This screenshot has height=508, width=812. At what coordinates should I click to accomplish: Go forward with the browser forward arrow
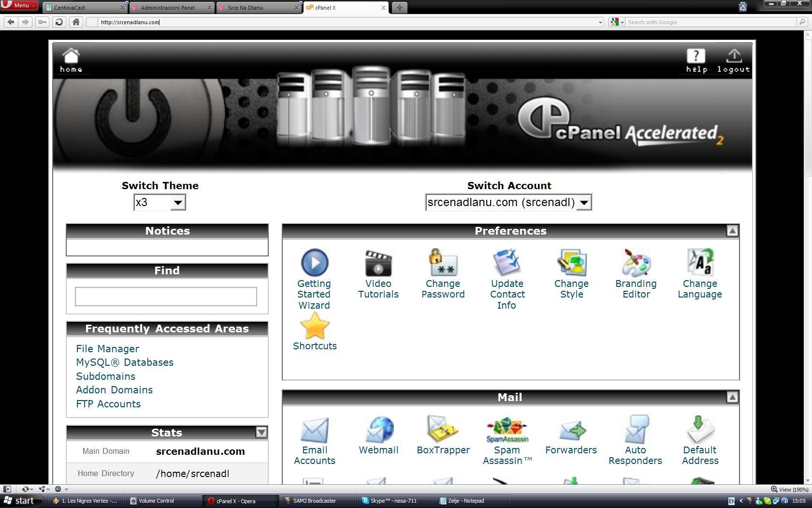(26, 22)
